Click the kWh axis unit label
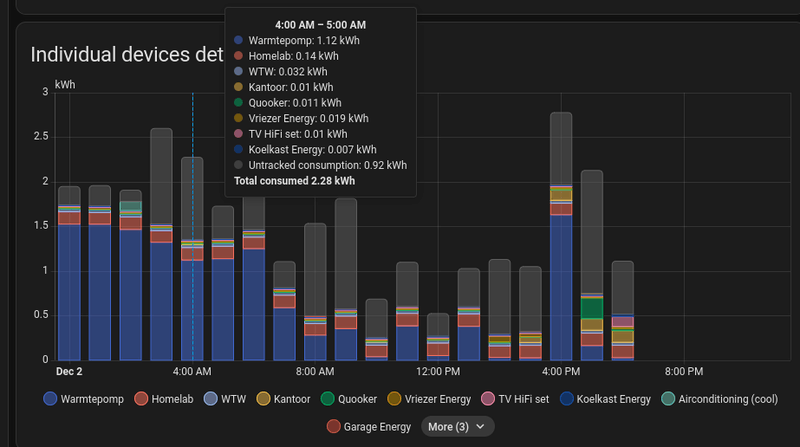800x447 pixels. pyautogui.click(x=65, y=85)
